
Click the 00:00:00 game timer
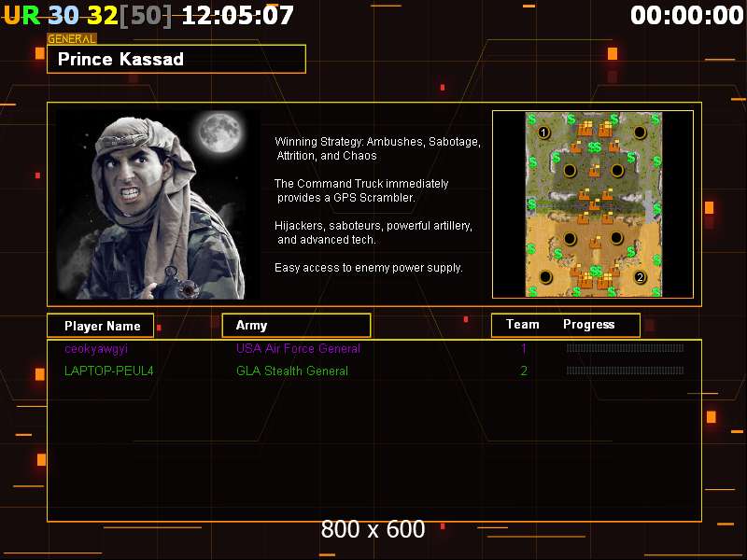pyautogui.click(x=686, y=15)
